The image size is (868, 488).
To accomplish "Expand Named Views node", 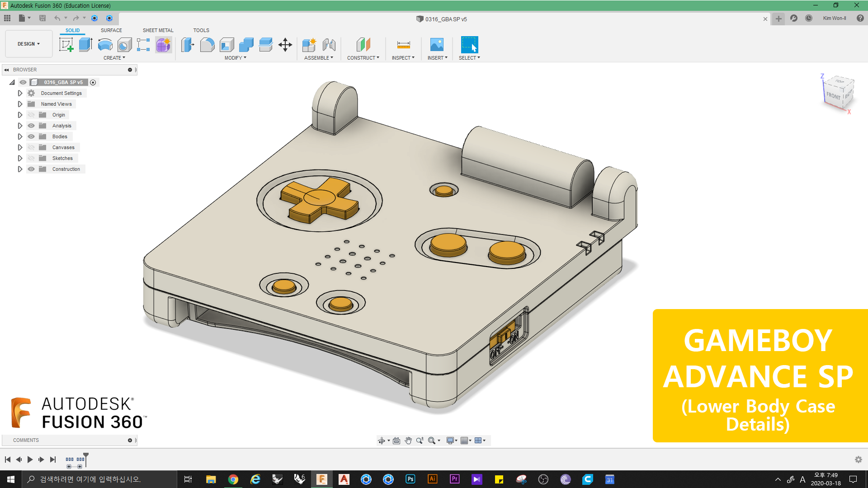I will (20, 104).
